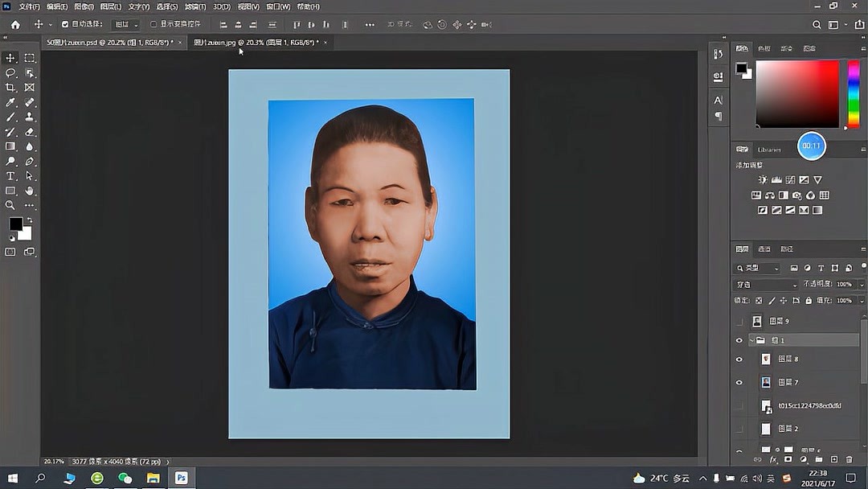Select the Crop tool
Viewport: 868px width, 489px height.
(x=10, y=88)
